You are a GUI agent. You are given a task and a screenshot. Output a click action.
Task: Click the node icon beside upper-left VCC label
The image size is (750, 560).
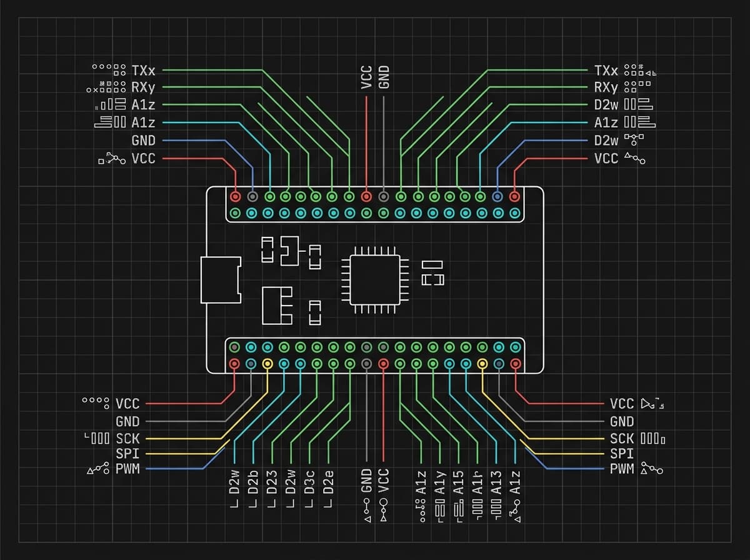(111, 159)
